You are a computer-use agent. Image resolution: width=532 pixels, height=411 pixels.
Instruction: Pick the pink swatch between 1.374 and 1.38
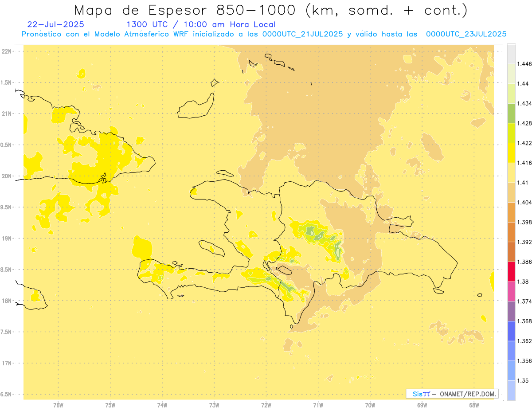point(511,291)
